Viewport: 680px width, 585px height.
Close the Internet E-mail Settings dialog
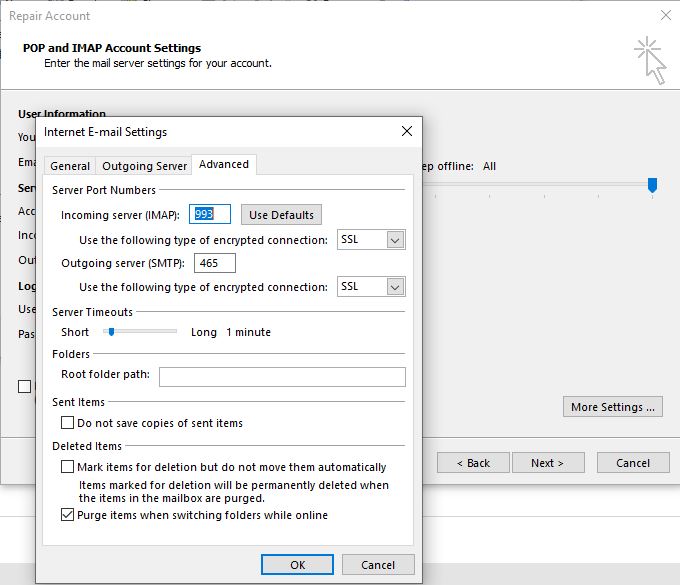coord(406,131)
